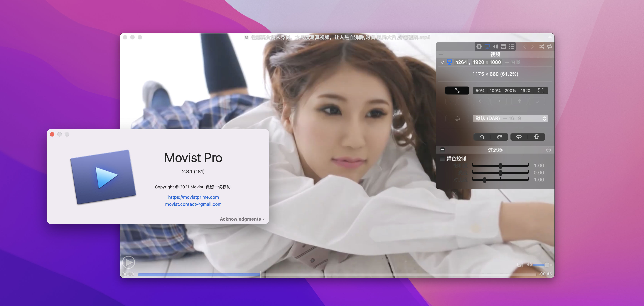Open the audio tab speaker icon
The image size is (644, 306).
click(495, 46)
